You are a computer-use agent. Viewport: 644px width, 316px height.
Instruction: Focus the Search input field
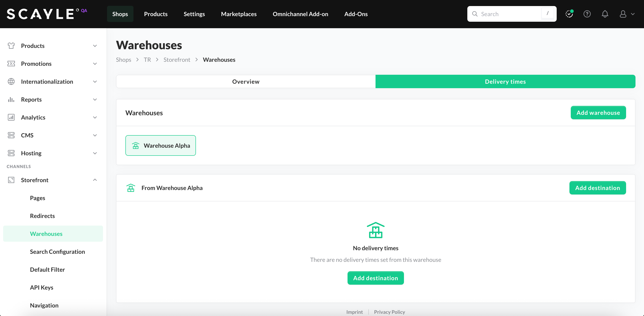(x=507, y=14)
